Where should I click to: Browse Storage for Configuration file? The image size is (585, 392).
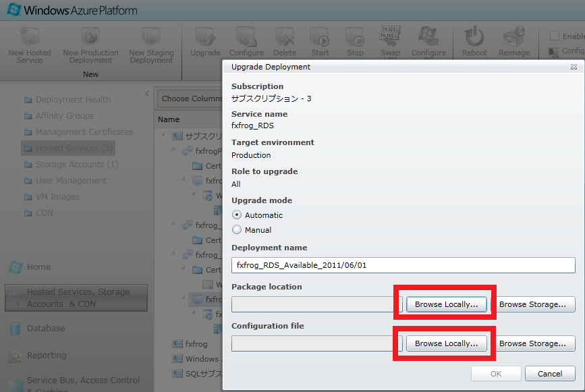click(532, 343)
